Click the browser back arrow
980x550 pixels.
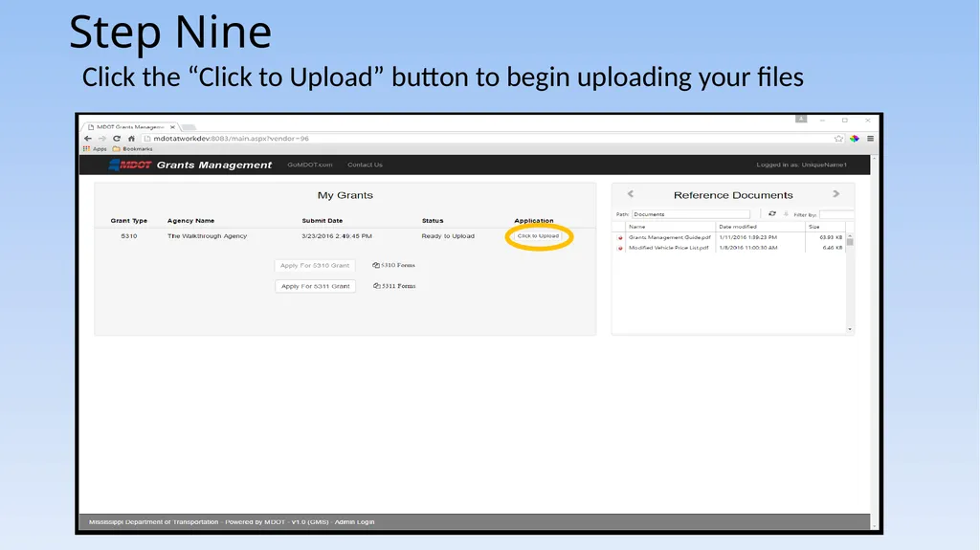[x=88, y=138]
